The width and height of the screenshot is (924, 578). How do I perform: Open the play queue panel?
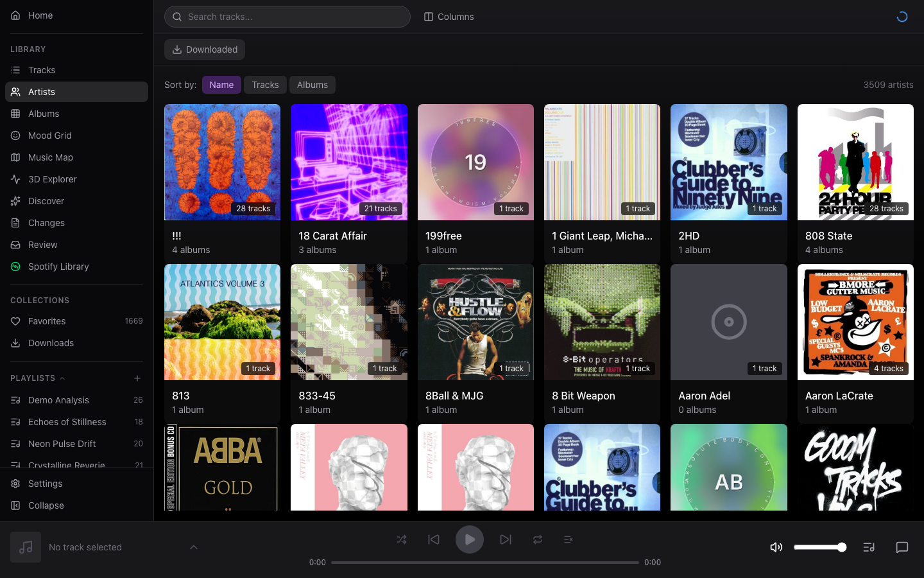(x=869, y=547)
